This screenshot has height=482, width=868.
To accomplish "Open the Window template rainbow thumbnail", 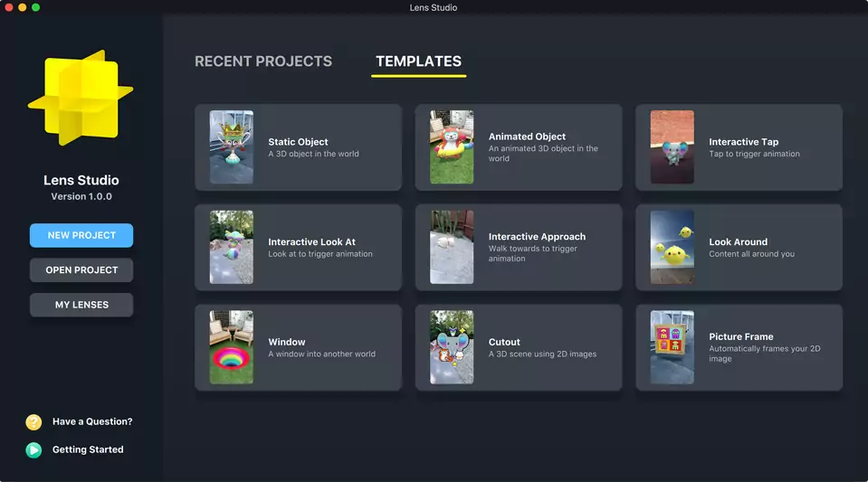I will pos(231,347).
